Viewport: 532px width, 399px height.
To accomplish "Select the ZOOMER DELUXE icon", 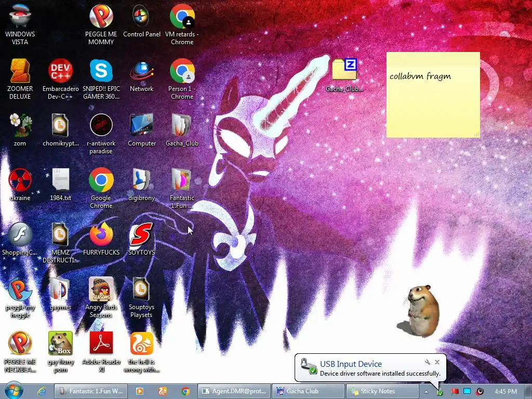I will pyautogui.click(x=20, y=79).
